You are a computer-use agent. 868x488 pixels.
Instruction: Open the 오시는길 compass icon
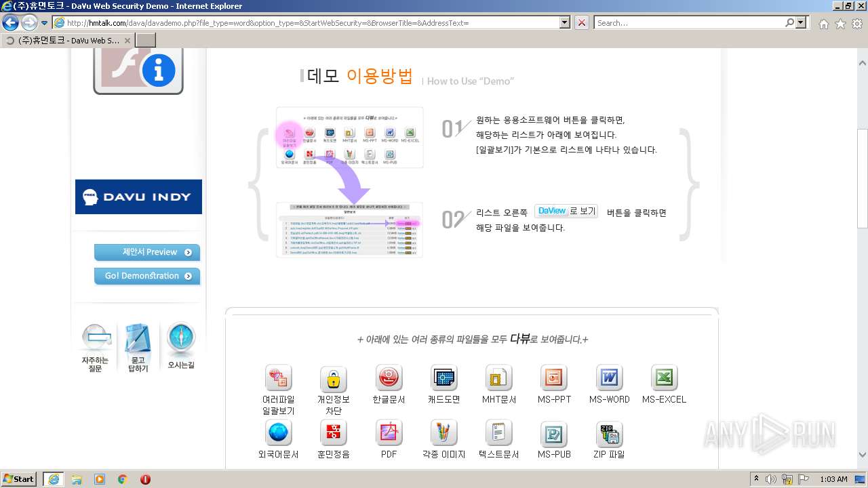click(x=180, y=346)
